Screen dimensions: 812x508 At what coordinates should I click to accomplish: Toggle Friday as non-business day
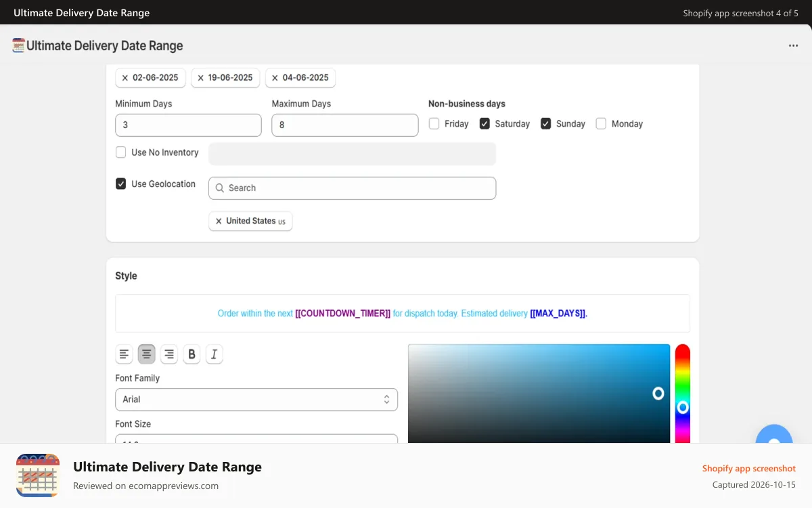434,124
